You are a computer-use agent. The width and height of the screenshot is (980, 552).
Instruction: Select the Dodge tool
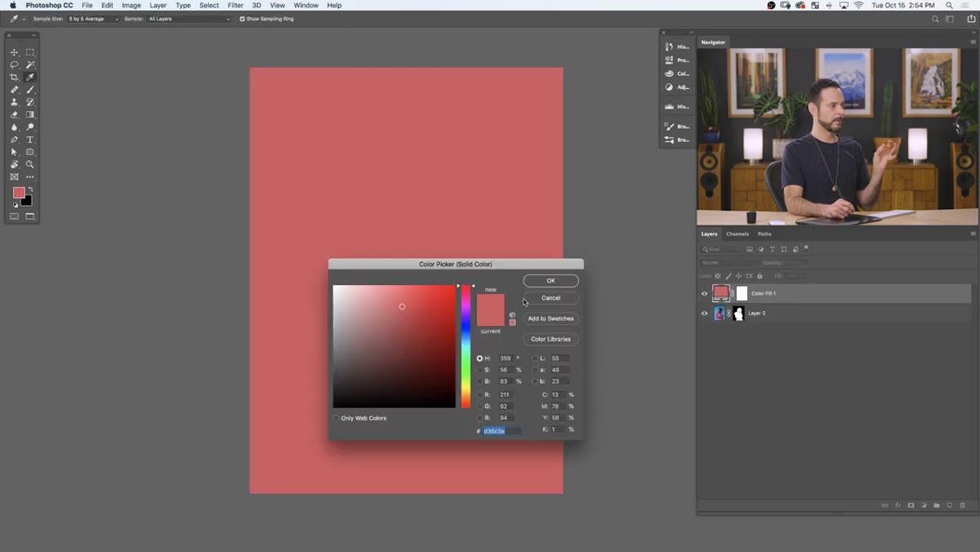[30, 127]
